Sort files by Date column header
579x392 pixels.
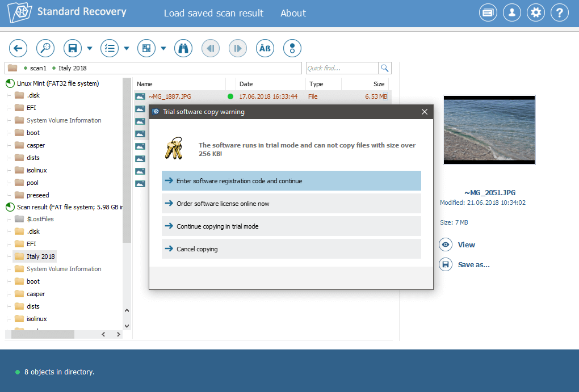pyautogui.click(x=271, y=84)
